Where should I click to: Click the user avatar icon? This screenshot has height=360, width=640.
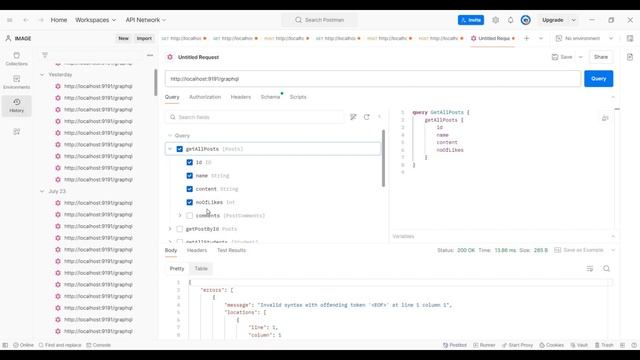[525, 20]
